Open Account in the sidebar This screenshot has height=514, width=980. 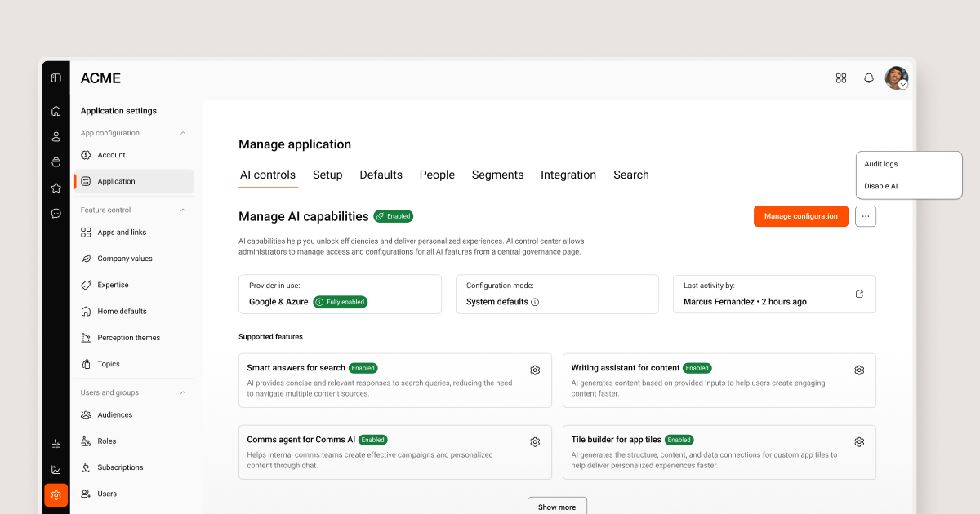[133, 155]
